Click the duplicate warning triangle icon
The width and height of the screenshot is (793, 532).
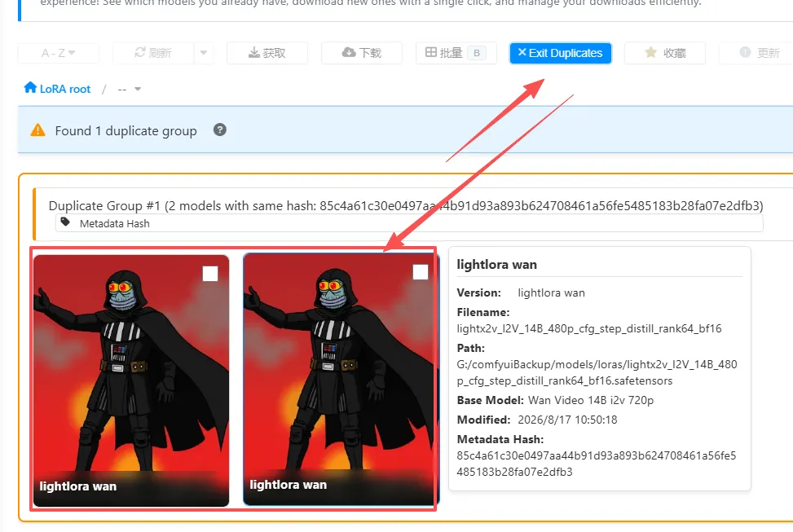pos(38,130)
